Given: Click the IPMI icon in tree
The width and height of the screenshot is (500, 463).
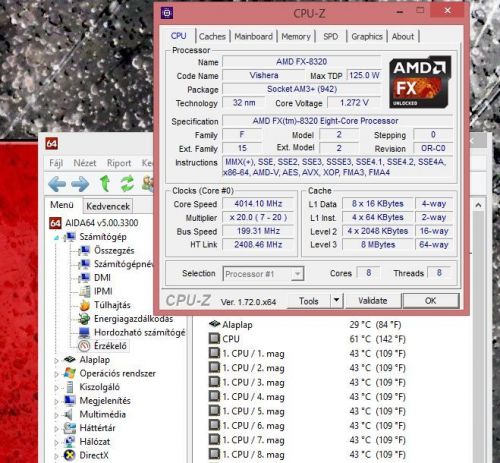Looking at the screenshot, I should point(85,291).
